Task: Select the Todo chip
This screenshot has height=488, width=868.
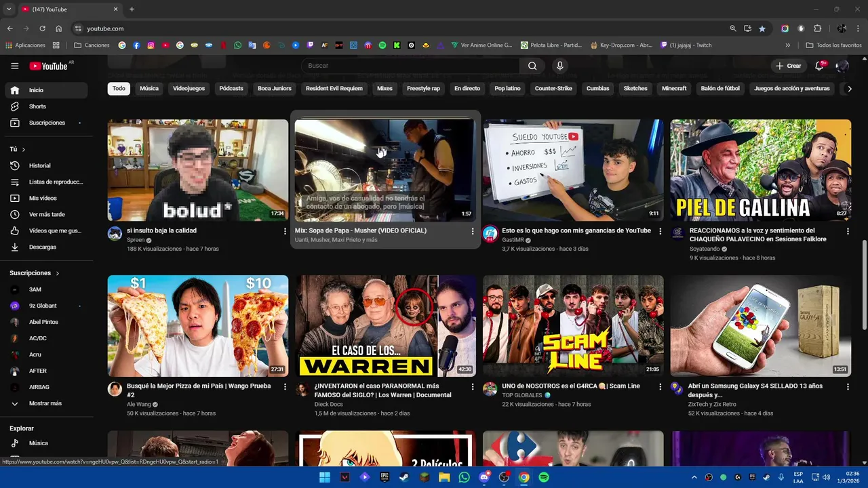Action: (x=119, y=89)
